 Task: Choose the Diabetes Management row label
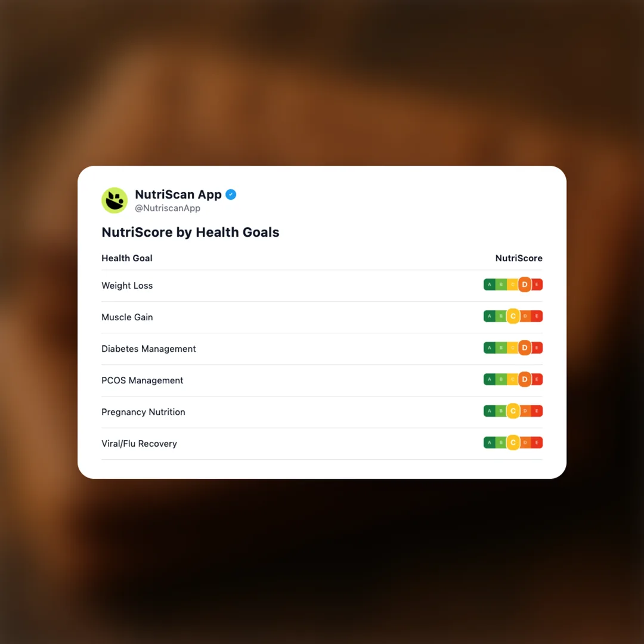pos(148,349)
